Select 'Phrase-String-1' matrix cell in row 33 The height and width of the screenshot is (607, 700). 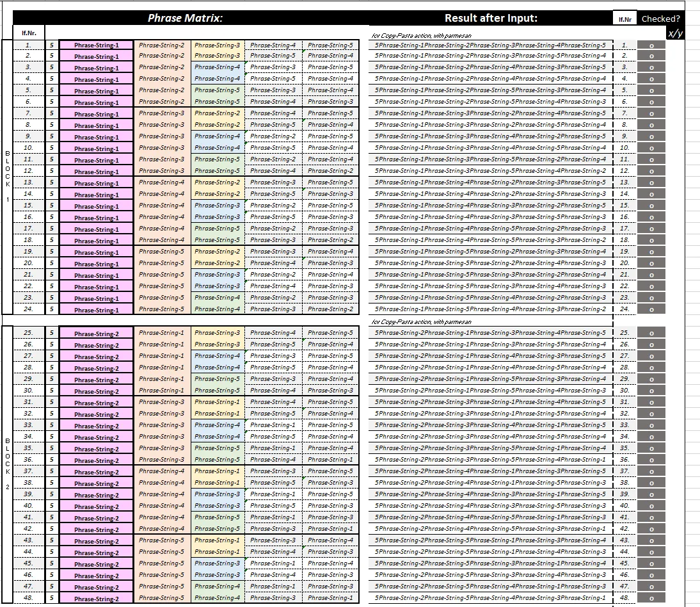(273, 425)
